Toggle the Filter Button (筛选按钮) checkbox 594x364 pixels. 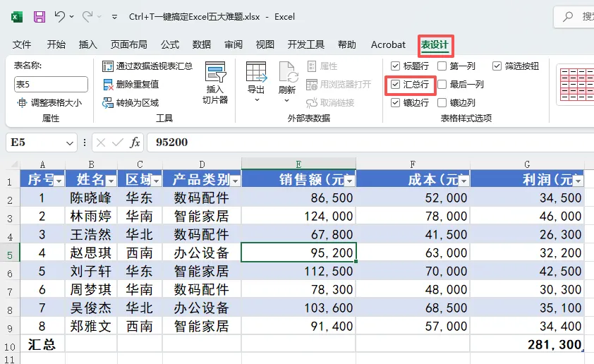pyautogui.click(x=497, y=66)
